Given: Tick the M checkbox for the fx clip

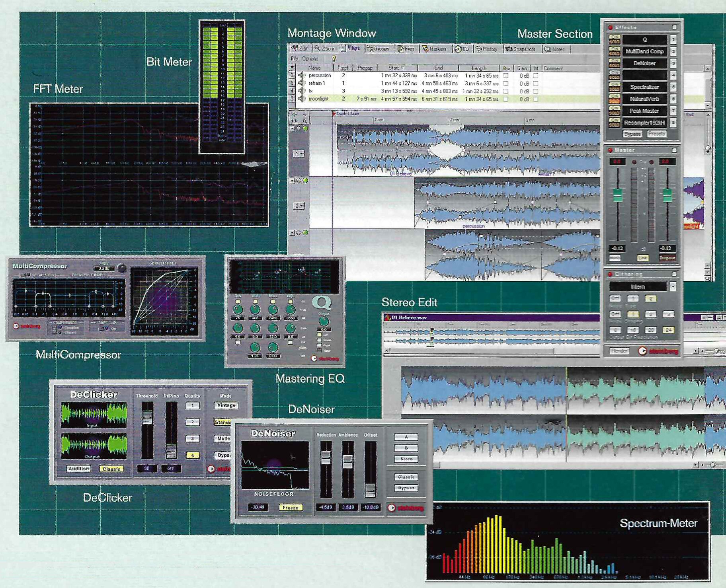Looking at the screenshot, I should (536, 91).
